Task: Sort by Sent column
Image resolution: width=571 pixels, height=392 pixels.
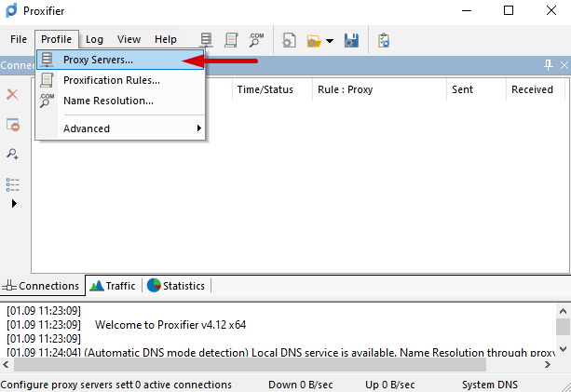Action: click(x=476, y=89)
